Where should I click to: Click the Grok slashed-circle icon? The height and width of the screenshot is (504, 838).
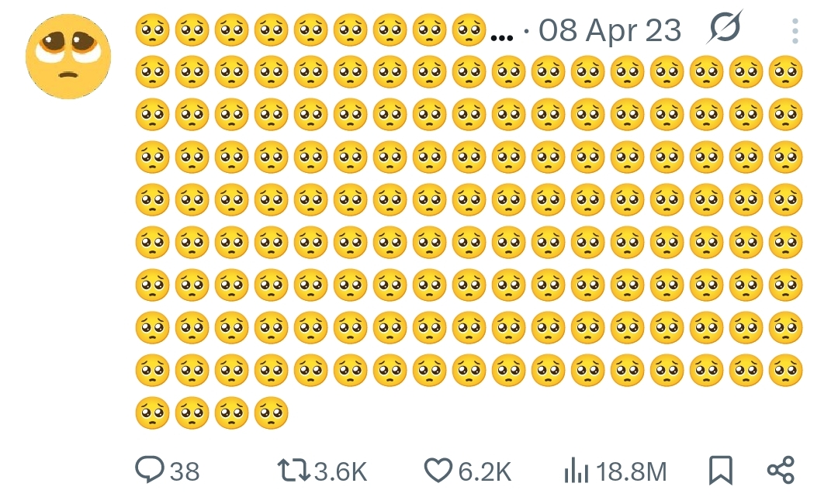725,29
